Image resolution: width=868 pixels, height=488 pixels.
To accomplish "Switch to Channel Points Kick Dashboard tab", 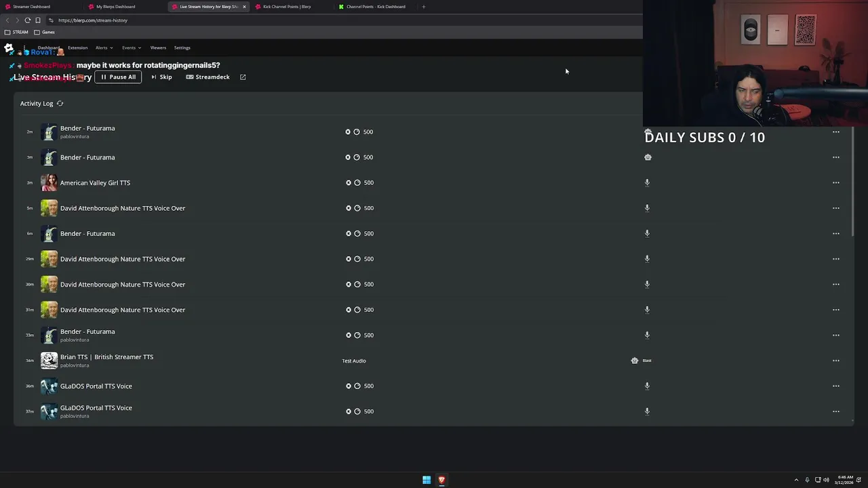I will coord(374,7).
